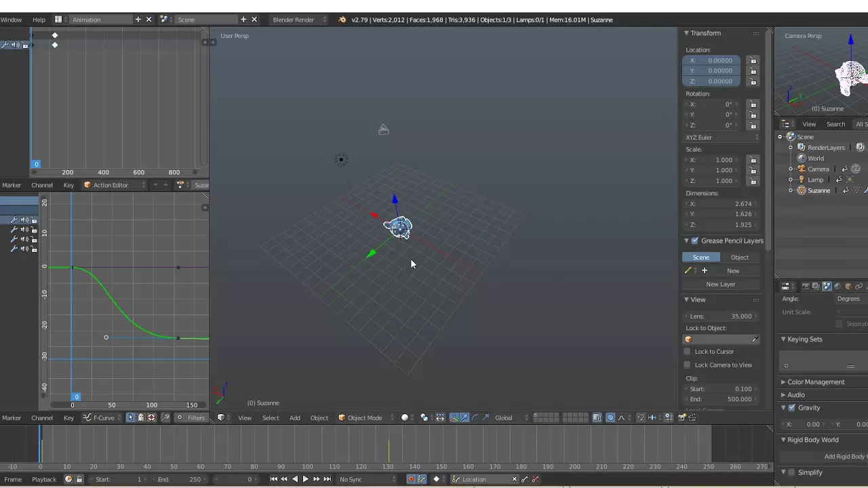This screenshot has height=488, width=868.
Task: Click the End frame 250 field
Action: (x=179, y=479)
